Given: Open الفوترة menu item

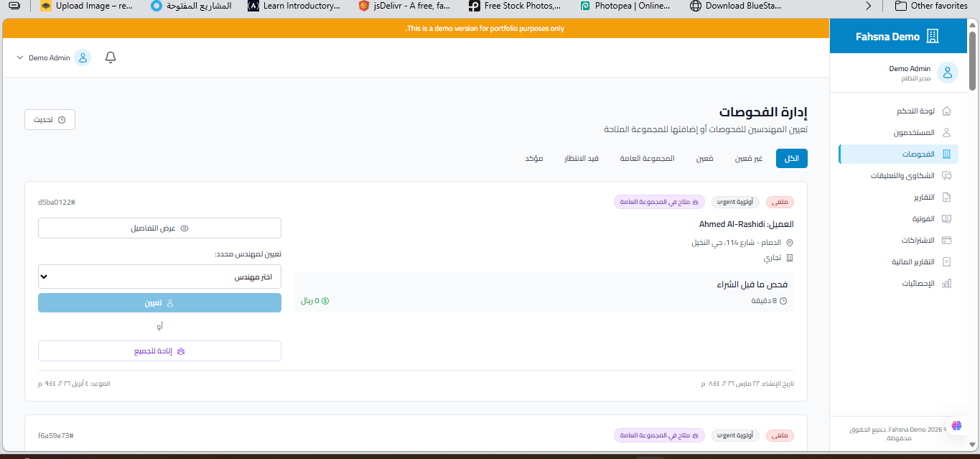Looking at the screenshot, I should 898,219.
